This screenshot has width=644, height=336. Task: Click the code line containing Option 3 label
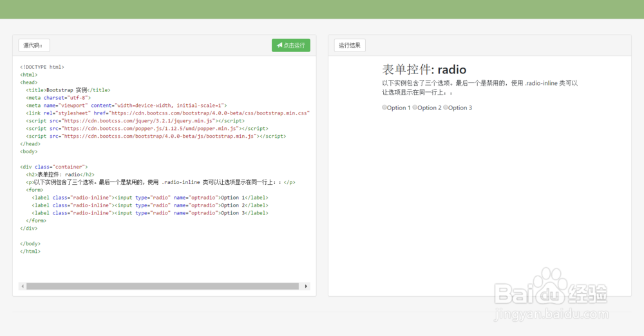(x=150, y=213)
